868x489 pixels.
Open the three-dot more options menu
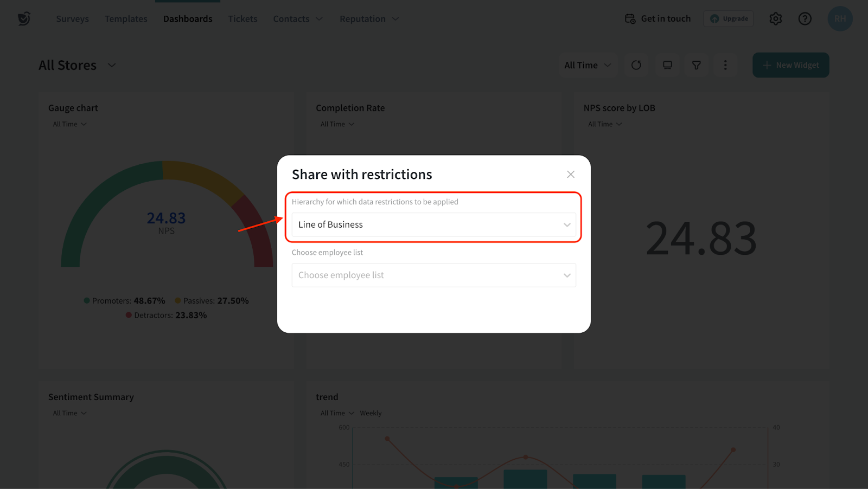pyautogui.click(x=725, y=65)
